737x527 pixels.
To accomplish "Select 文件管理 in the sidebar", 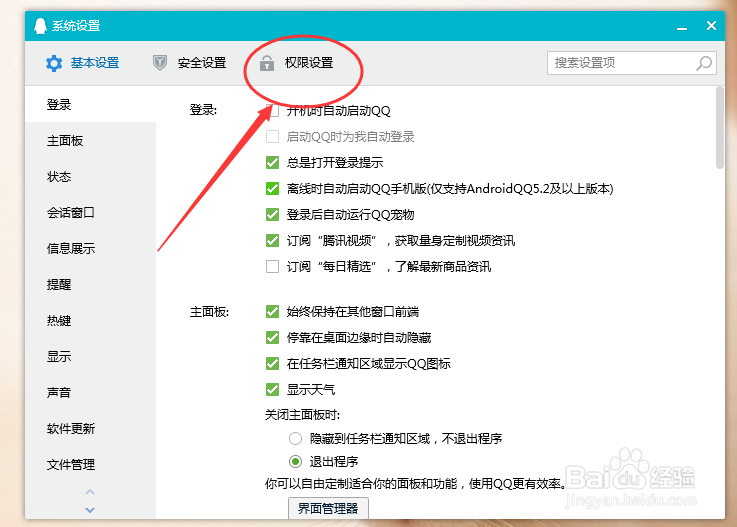I will (x=90, y=464).
